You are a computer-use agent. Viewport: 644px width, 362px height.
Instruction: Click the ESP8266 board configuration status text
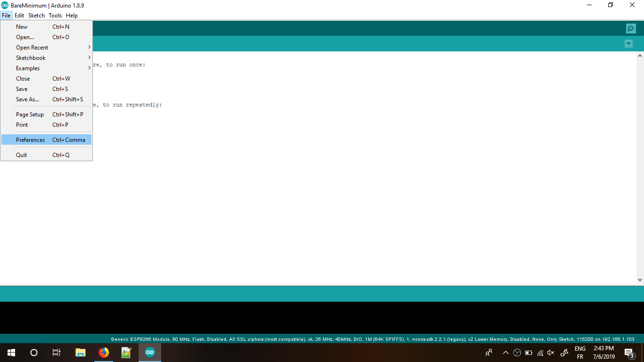[322, 338]
